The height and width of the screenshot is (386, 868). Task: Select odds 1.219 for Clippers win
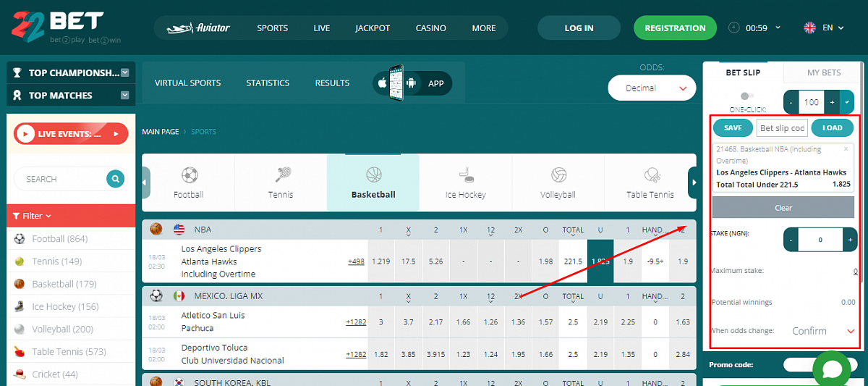tap(380, 261)
